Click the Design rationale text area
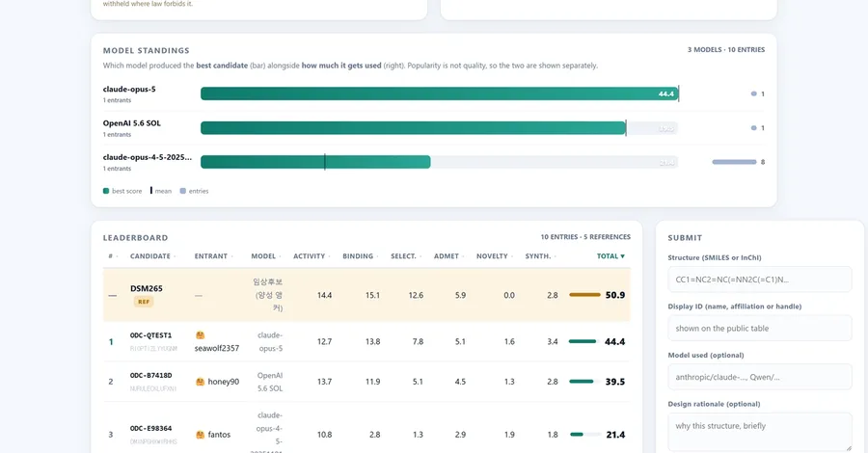The width and height of the screenshot is (868, 453). [760, 432]
